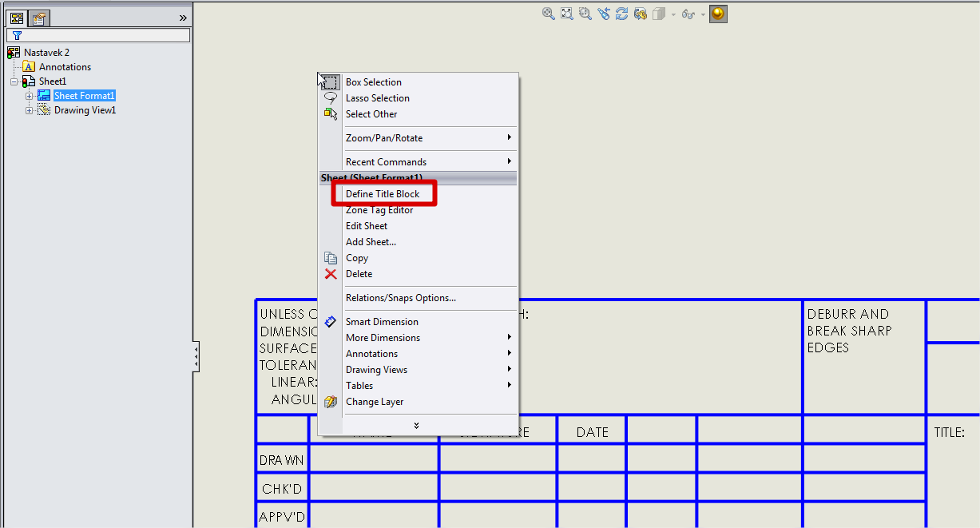Viewport: 980px width, 528px height.
Task: Expand panel tabs with double chevron
Action: (183, 18)
